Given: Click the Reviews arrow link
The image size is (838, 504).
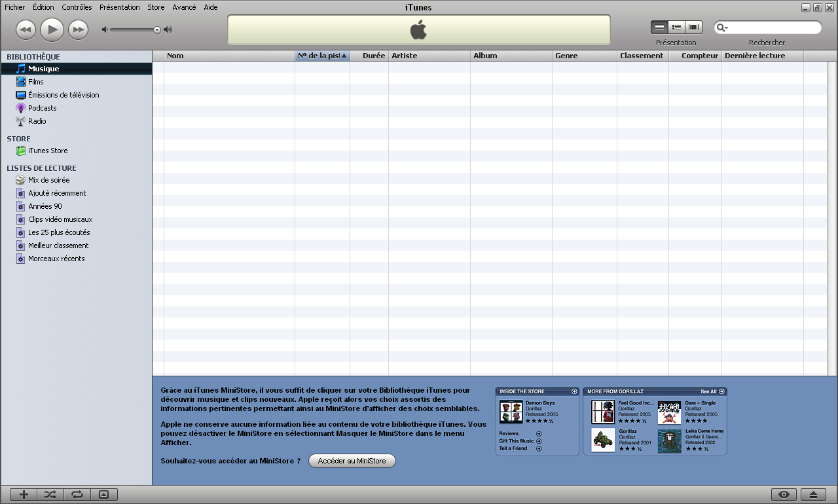Looking at the screenshot, I should (539, 433).
